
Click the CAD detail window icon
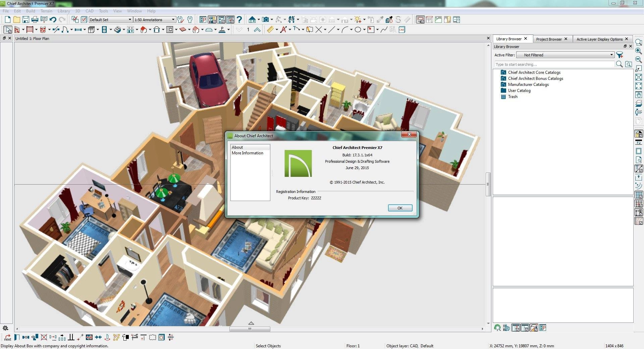tap(402, 30)
